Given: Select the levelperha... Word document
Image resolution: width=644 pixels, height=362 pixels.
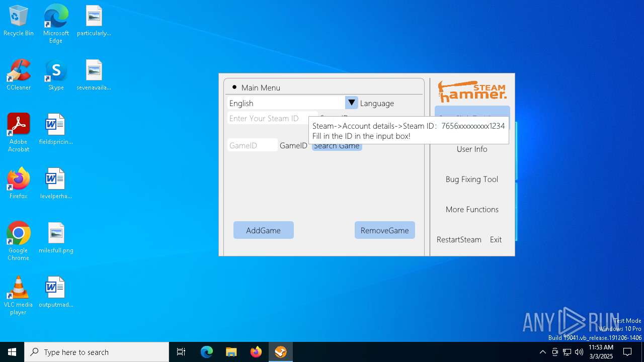Looking at the screenshot, I should pos(56,184).
